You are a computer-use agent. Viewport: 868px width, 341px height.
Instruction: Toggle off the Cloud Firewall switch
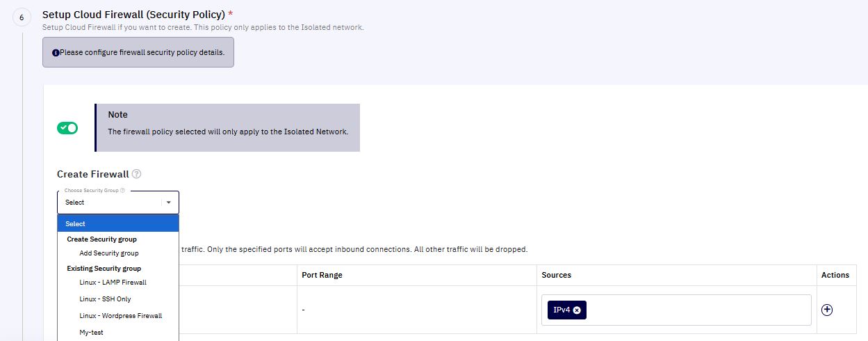[67, 128]
